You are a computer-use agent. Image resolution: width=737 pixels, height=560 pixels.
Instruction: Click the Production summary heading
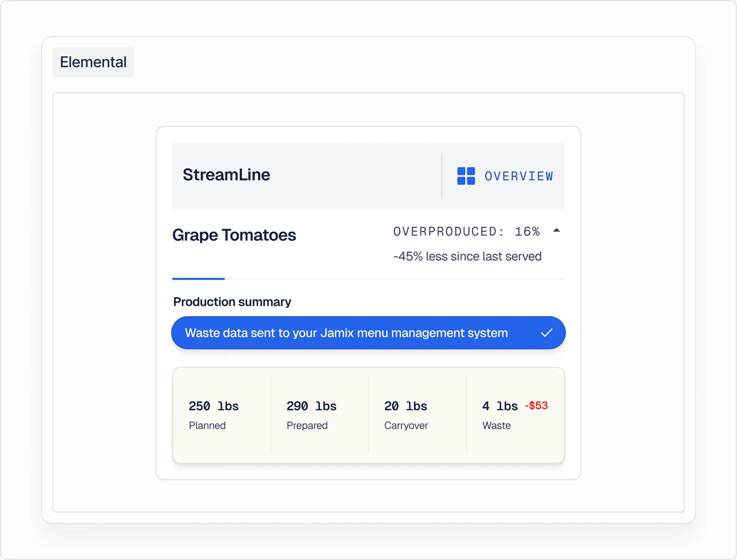click(x=232, y=302)
